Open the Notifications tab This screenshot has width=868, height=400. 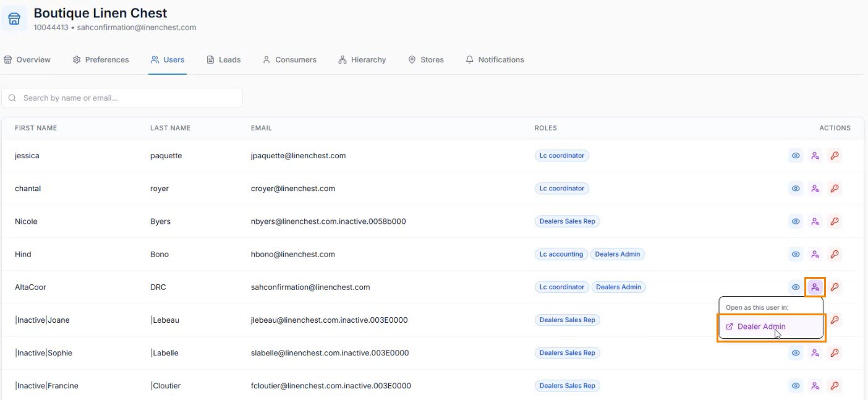pyautogui.click(x=495, y=60)
